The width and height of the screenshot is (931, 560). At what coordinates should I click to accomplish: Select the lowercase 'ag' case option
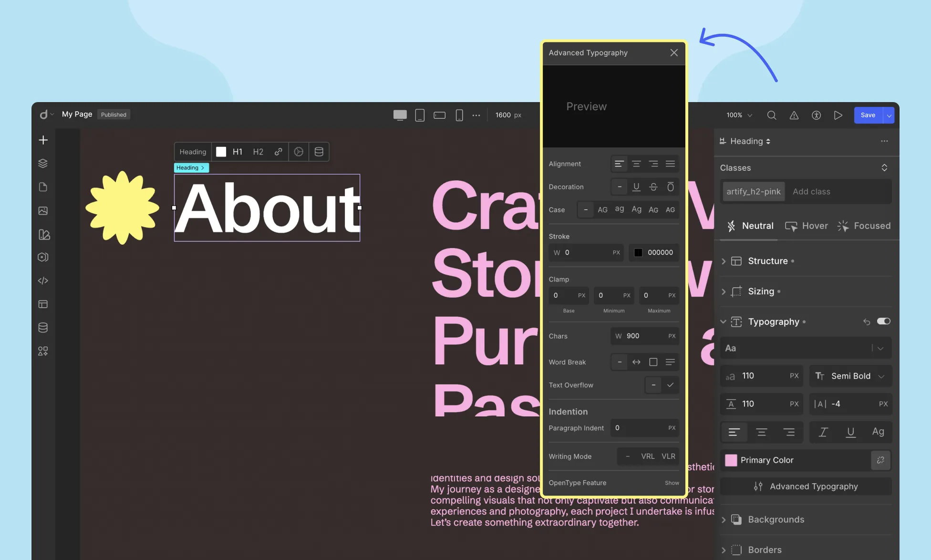point(619,209)
